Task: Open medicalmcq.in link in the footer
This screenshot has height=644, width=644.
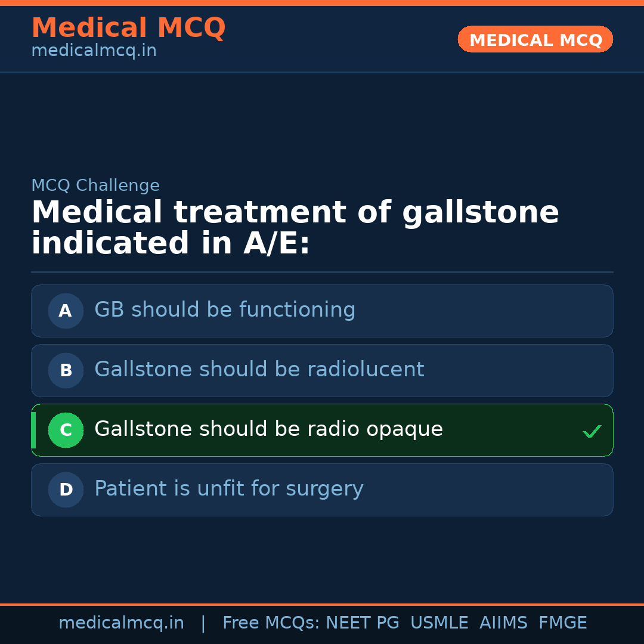Action: (121, 623)
